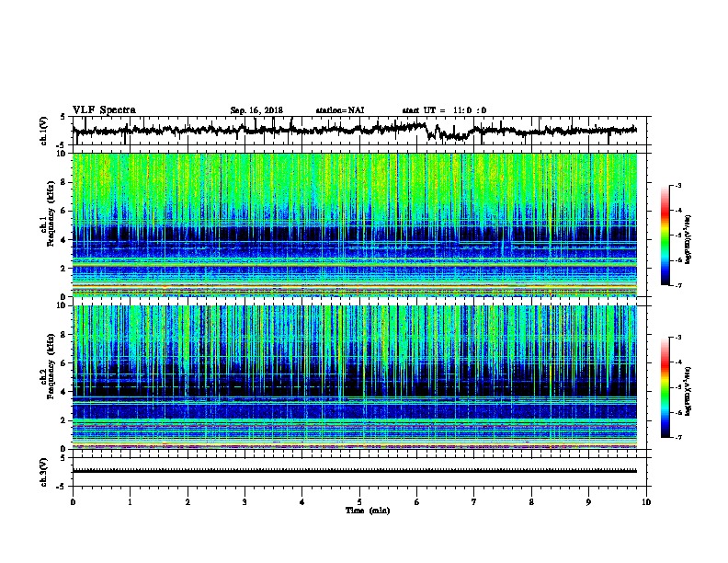Click the "6" kHz tick on ch.1 frequency axis
The image size is (728, 563).
64,211
